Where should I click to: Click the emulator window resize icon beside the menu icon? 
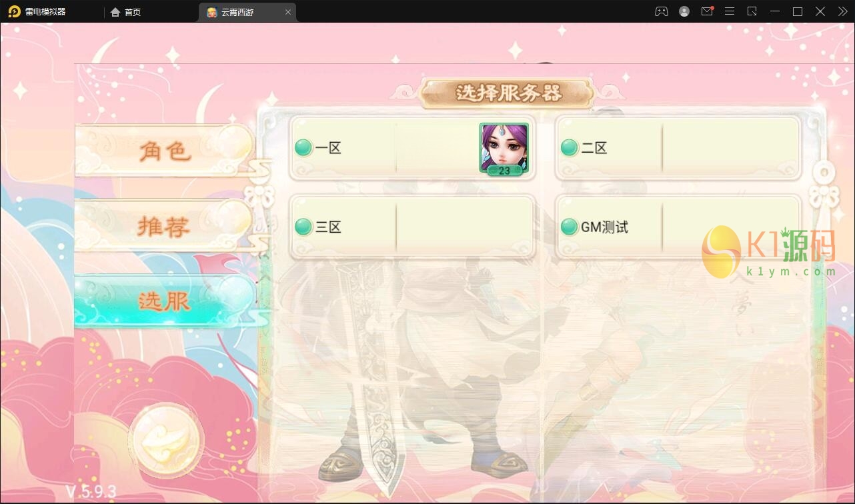point(752,11)
